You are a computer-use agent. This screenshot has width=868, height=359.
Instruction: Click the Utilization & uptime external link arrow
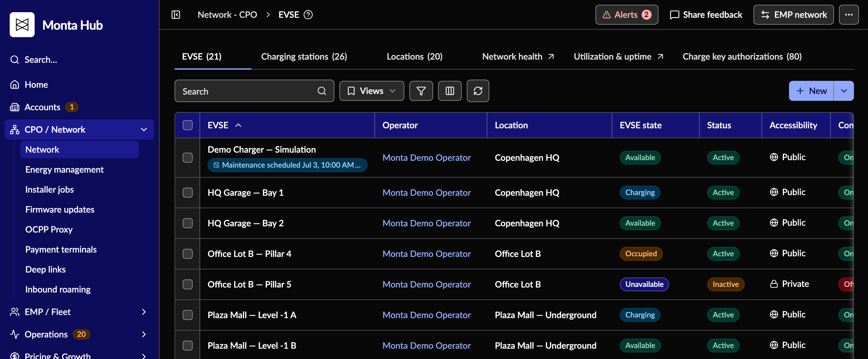(x=660, y=57)
